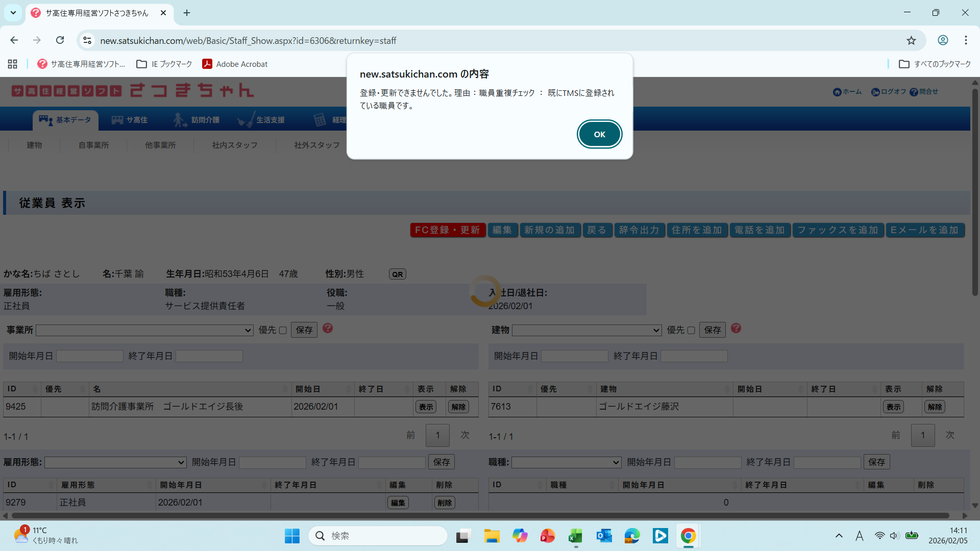
Task: Open the Adobe Acrobat bookmark
Action: tap(235, 64)
